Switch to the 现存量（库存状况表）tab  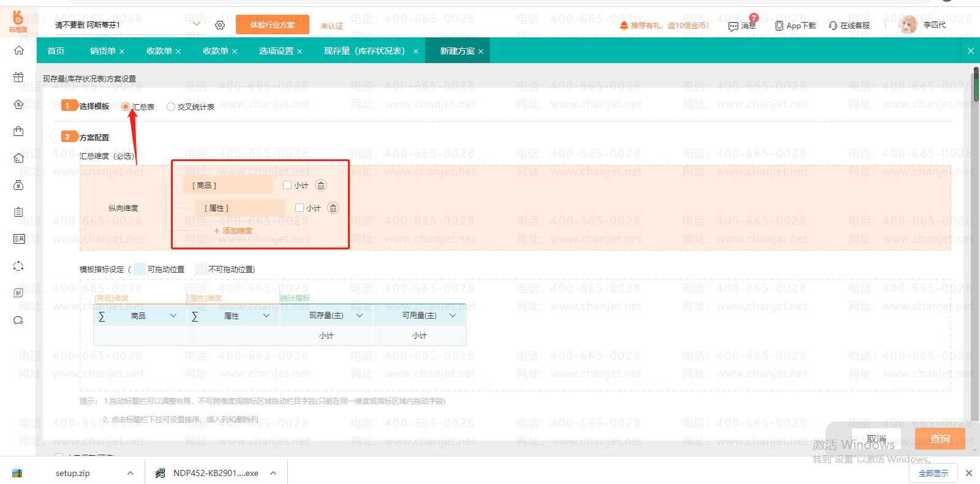(364, 51)
